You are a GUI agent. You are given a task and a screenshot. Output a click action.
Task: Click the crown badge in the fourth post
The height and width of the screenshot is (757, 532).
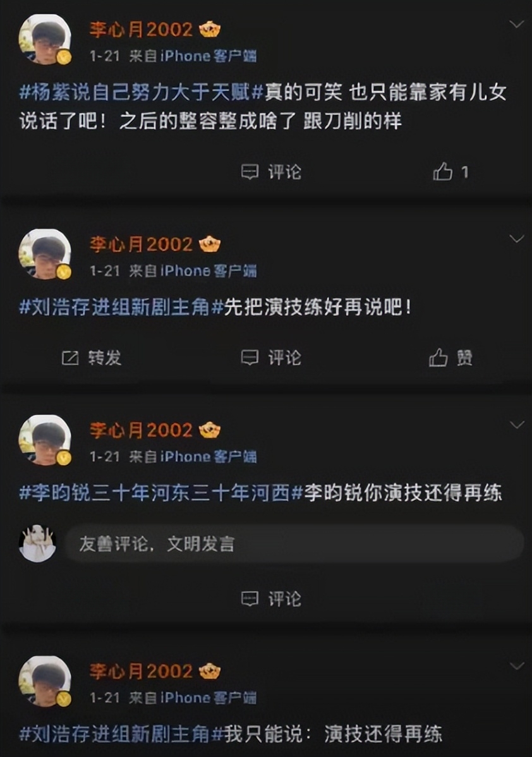click(x=210, y=672)
